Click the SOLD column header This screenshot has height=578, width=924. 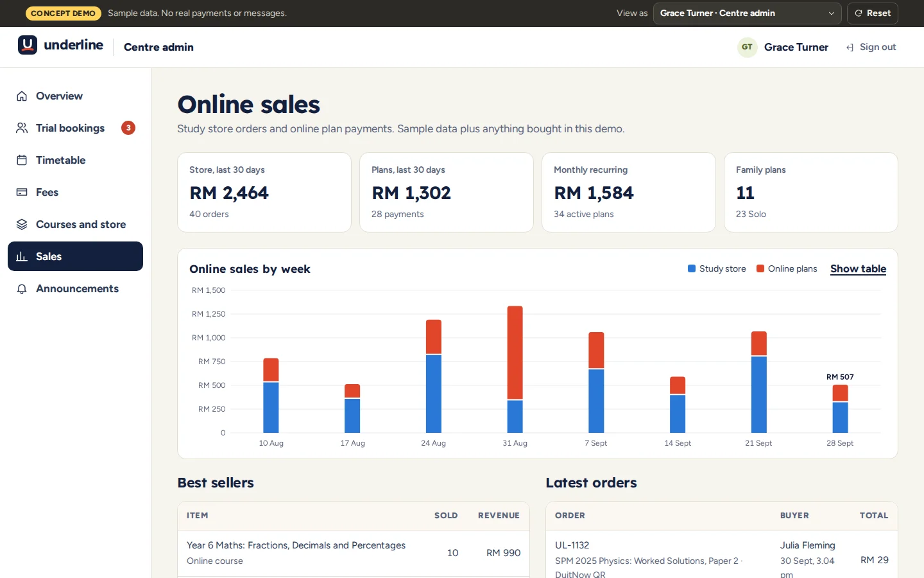click(446, 515)
